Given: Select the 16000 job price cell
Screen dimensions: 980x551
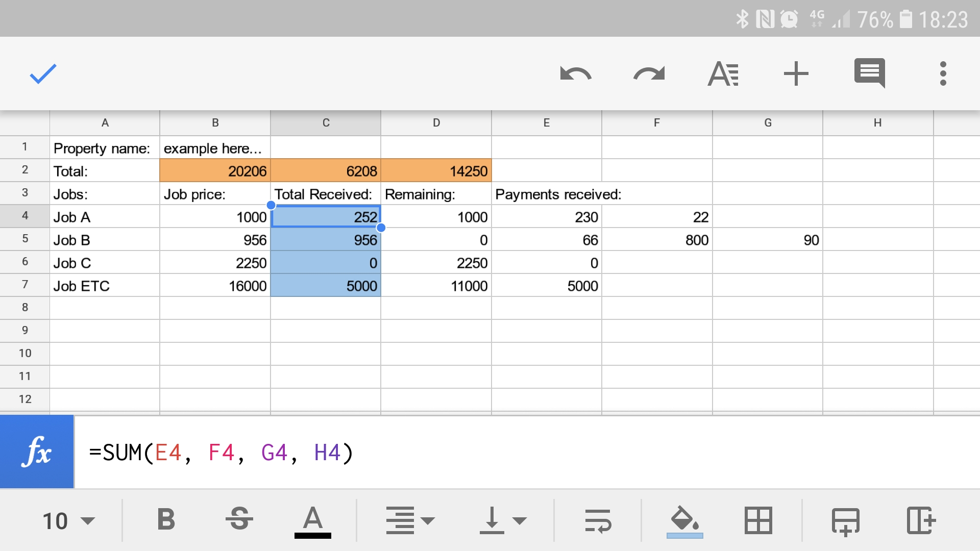Looking at the screenshot, I should [x=215, y=285].
